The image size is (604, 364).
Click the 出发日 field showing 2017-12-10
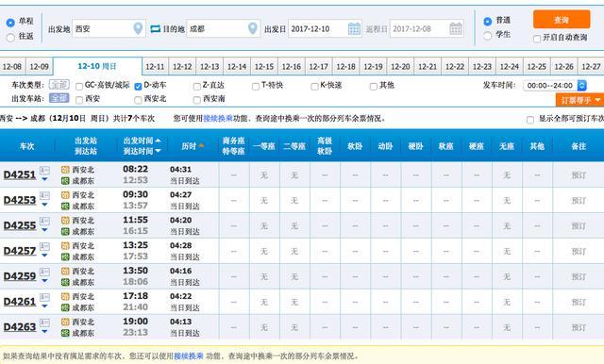[x=325, y=29]
